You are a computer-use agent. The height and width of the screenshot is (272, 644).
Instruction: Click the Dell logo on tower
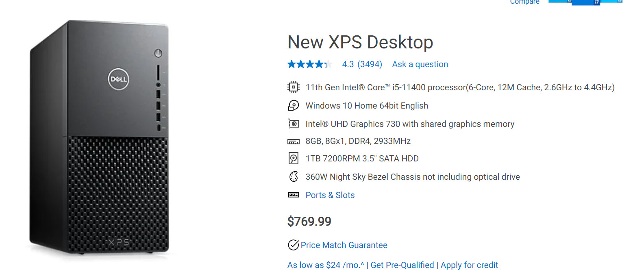[x=118, y=79]
